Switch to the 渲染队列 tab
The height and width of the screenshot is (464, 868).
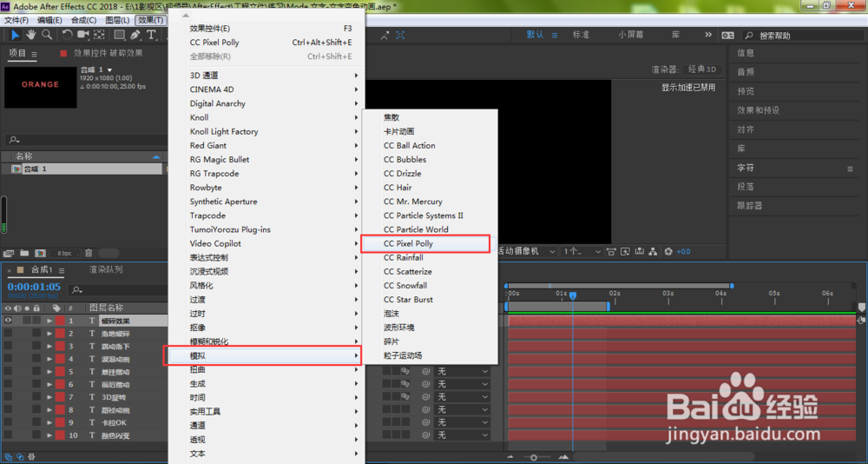tap(106, 270)
